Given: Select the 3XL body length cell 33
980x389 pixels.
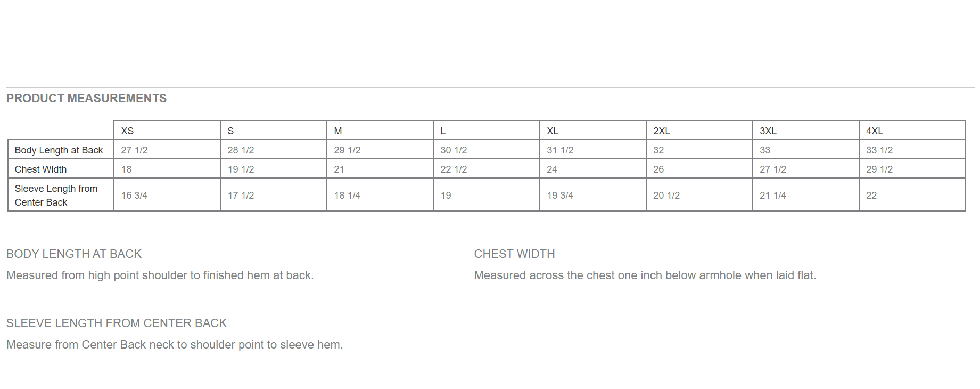Looking at the screenshot, I should click(x=765, y=150).
